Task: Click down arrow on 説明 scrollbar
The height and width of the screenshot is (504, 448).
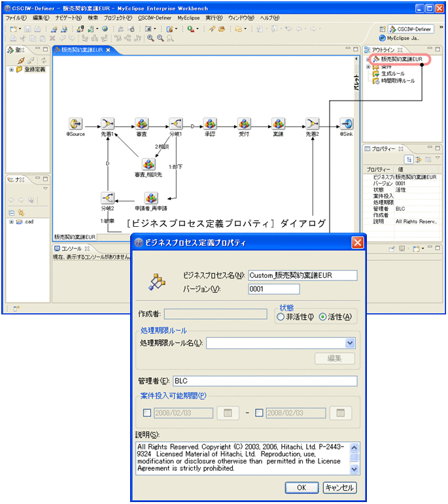Action: [x=354, y=469]
